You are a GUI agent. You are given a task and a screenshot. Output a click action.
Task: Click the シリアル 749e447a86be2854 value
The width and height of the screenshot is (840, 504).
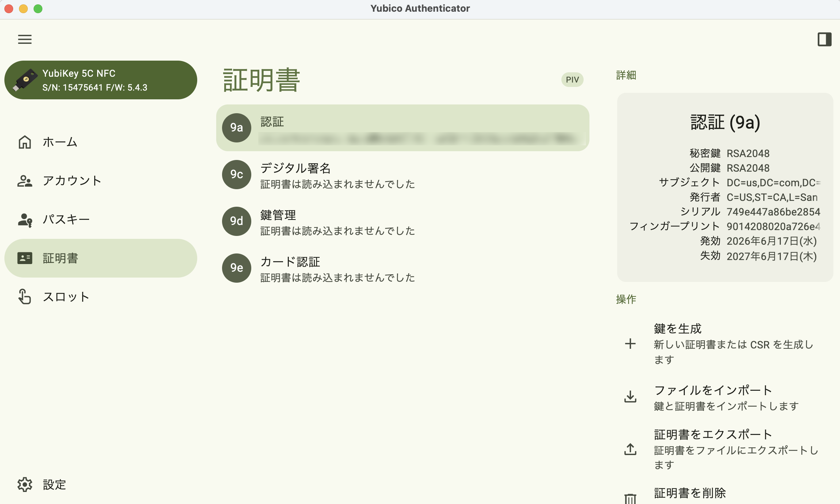(x=774, y=212)
